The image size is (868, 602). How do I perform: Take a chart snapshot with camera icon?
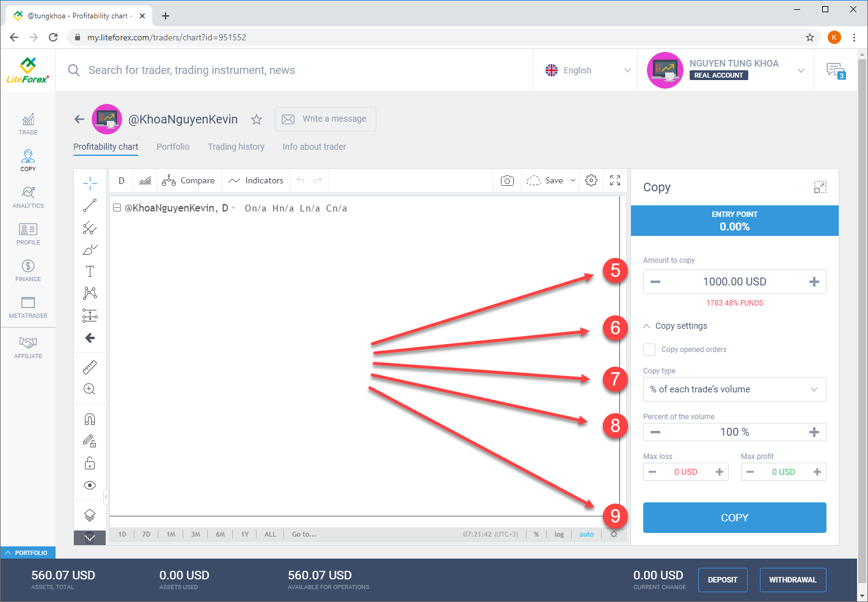coord(507,181)
